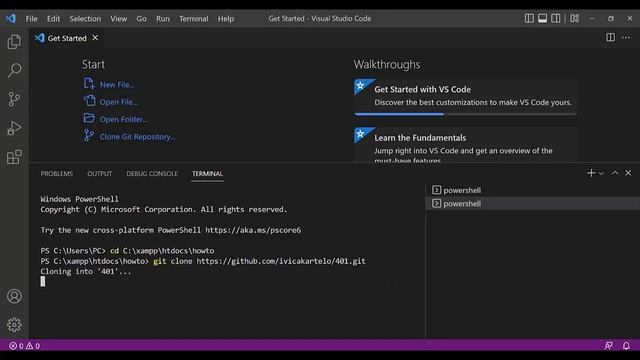Close the terminal panel

pos(628,173)
